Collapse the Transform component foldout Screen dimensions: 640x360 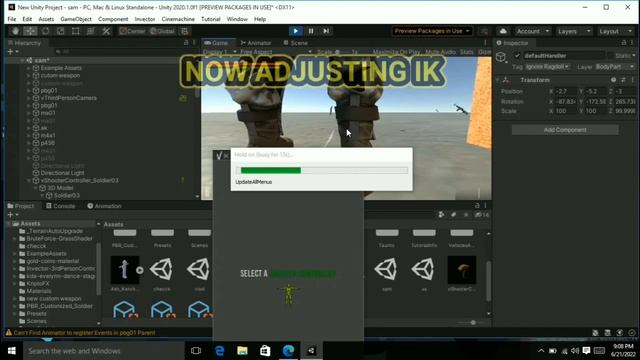pyautogui.click(x=498, y=80)
